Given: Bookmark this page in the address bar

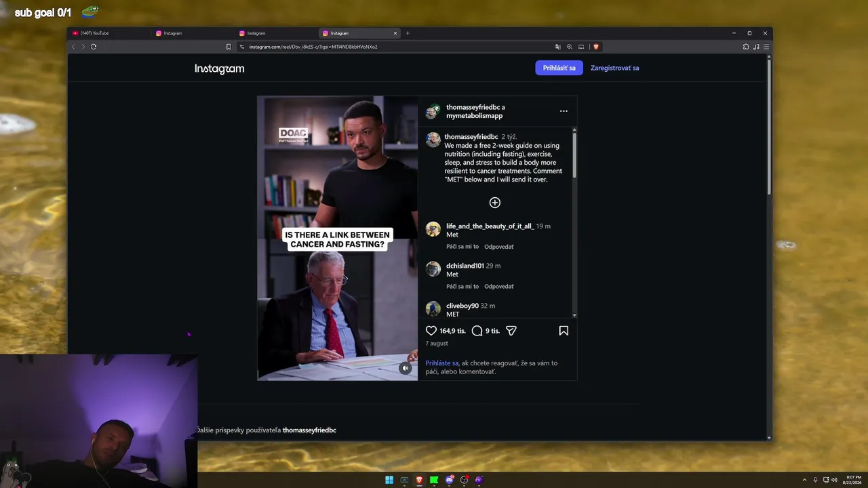Looking at the screenshot, I should (x=229, y=47).
